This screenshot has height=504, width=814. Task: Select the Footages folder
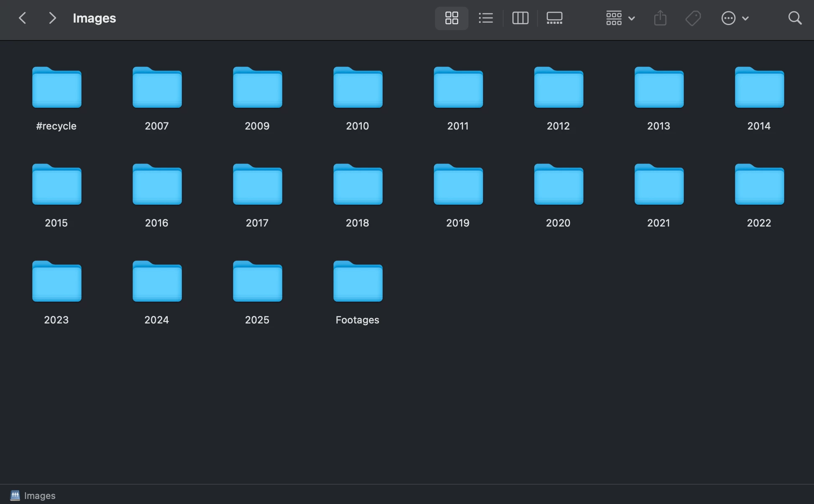point(358,282)
